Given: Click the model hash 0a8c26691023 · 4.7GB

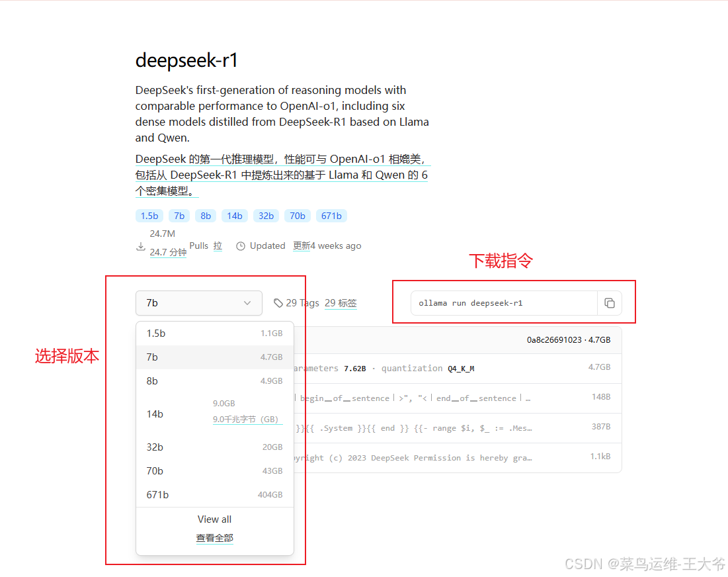Looking at the screenshot, I should [x=568, y=339].
